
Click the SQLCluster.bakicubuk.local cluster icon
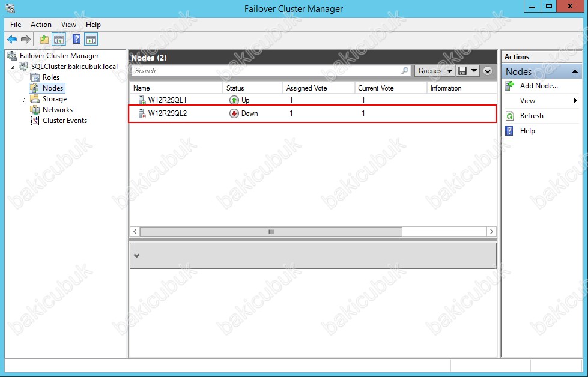[23, 66]
